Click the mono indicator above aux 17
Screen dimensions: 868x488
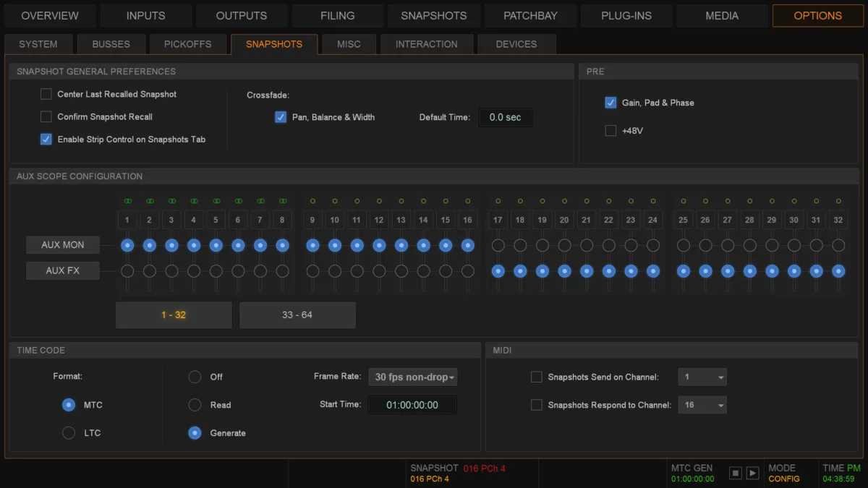tap(498, 201)
